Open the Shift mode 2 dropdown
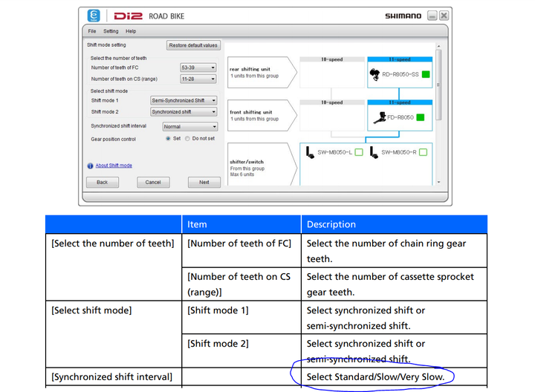 point(184,111)
